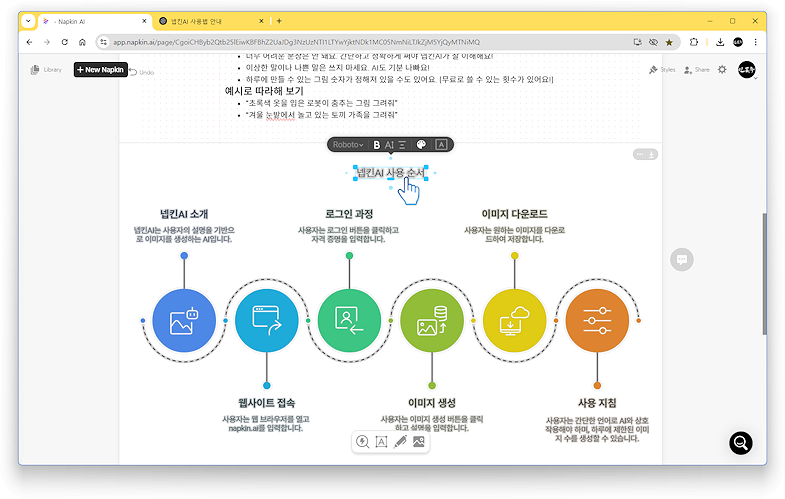Select the '사용 지침' heading
The image size is (785, 499).
point(597,403)
